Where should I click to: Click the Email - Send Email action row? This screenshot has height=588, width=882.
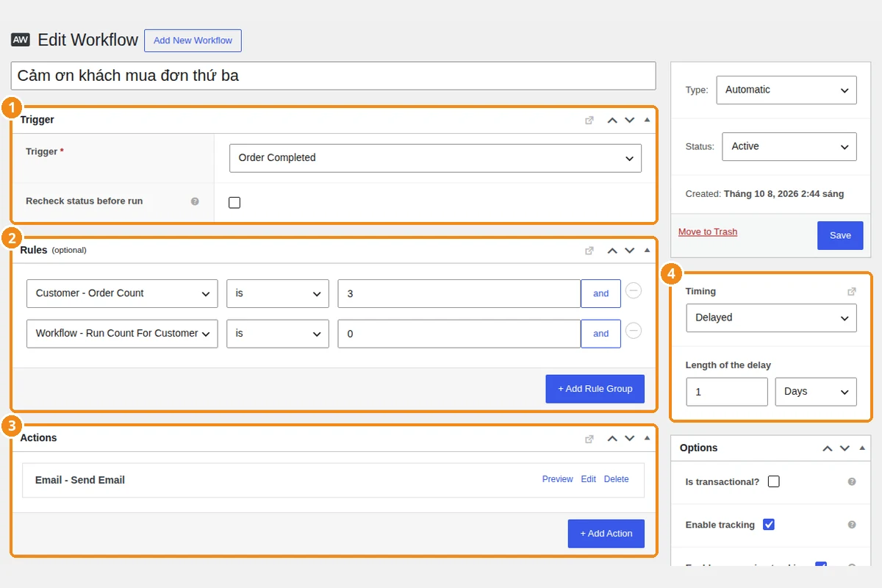pyautogui.click(x=333, y=480)
